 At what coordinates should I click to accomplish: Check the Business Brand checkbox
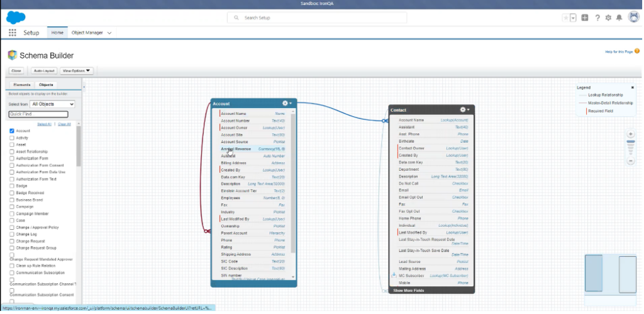(x=12, y=200)
